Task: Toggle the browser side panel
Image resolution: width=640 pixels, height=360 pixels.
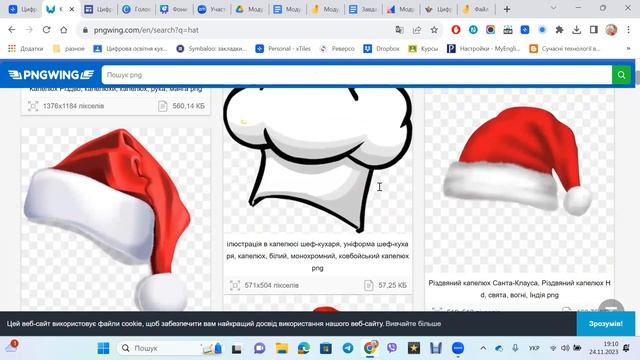Action: tap(594, 30)
